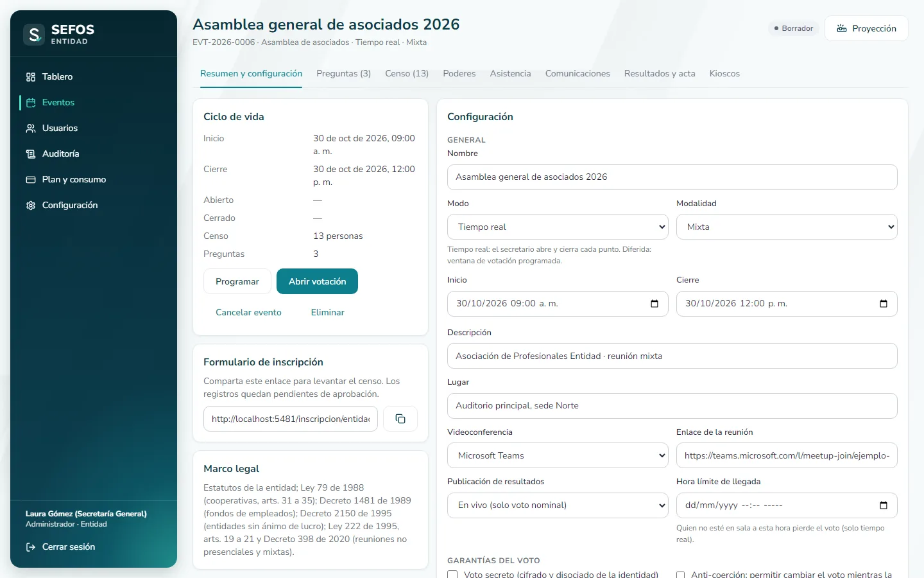
Task: Enable the Anti-coerción checkbox
Action: (x=681, y=575)
